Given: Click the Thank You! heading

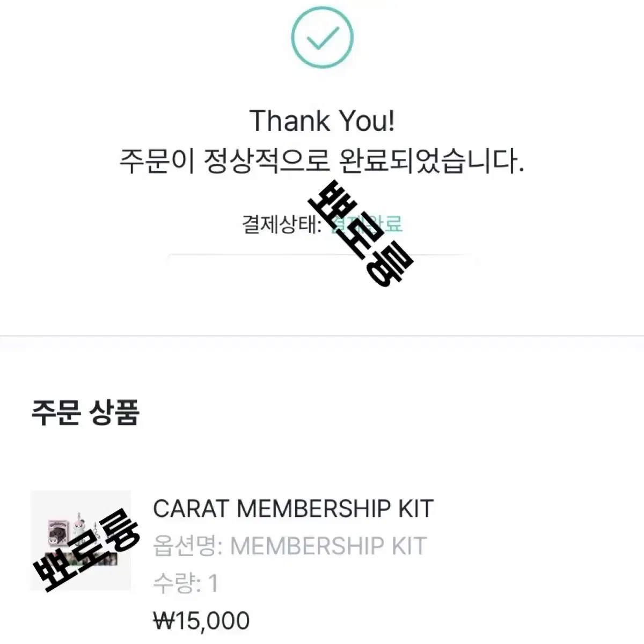Looking at the screenshot, I should pyautogui.click(x=322, y=120).
